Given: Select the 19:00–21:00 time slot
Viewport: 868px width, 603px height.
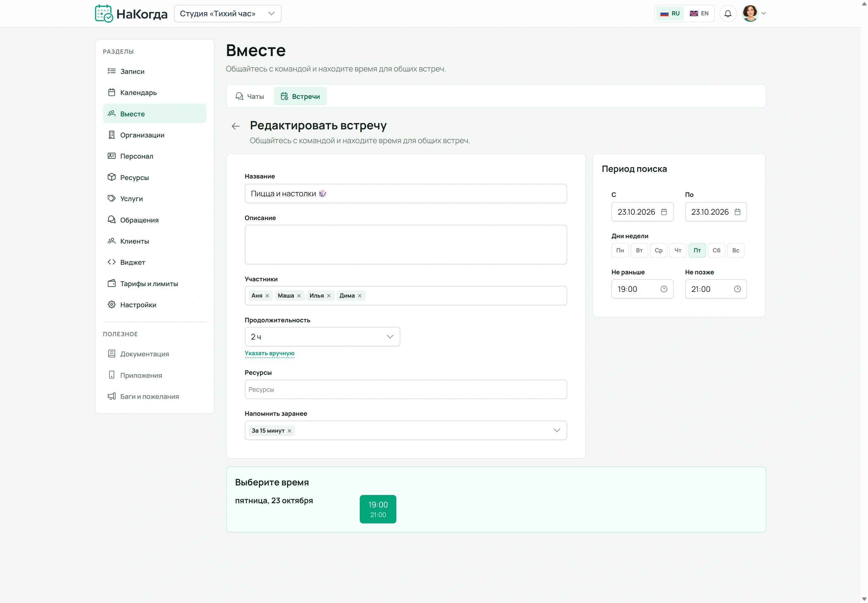Looking at the screenshot, I should (378, 509).
